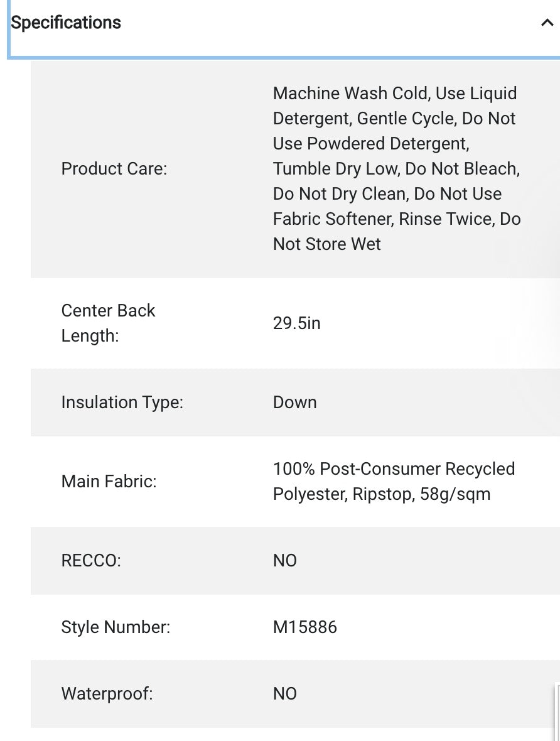Click the 'Polyester, Ripstop, 58g/sqm' text
This screenshot has width=560, height=741.
click(x=382, y=494)
